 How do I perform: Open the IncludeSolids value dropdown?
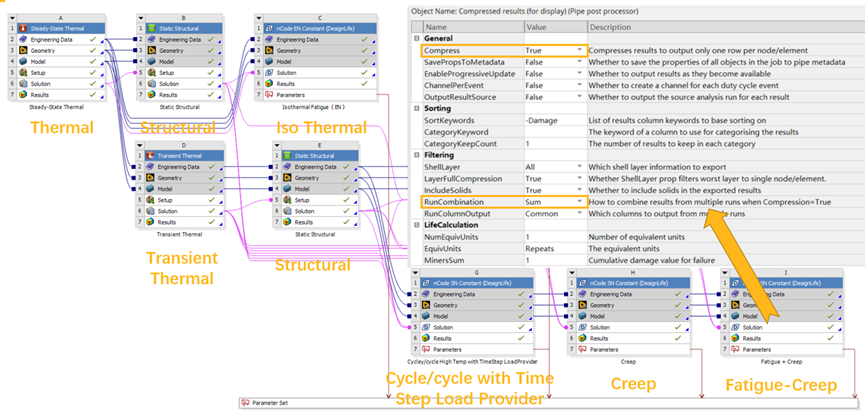579,190
